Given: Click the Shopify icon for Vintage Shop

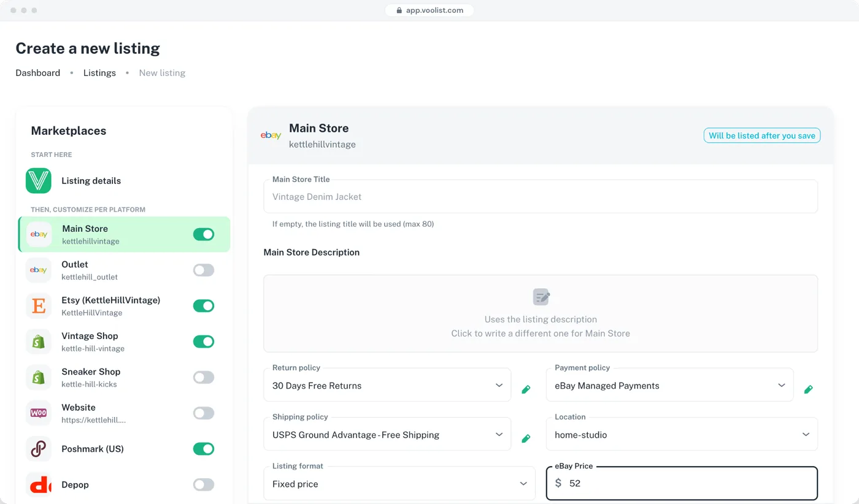Looking at the screenshot, I should tap(39, 342).
